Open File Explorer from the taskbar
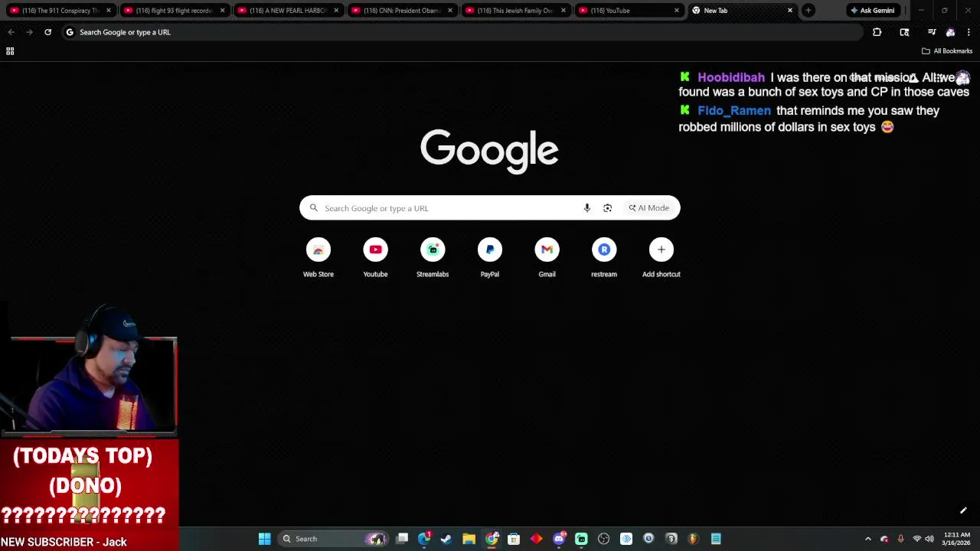 click(469, 539)
